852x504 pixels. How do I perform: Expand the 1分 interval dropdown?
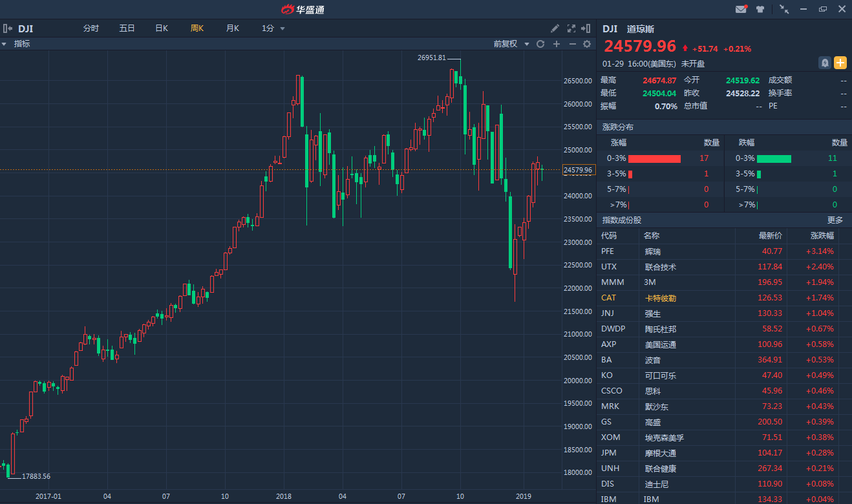click(273, 28)
